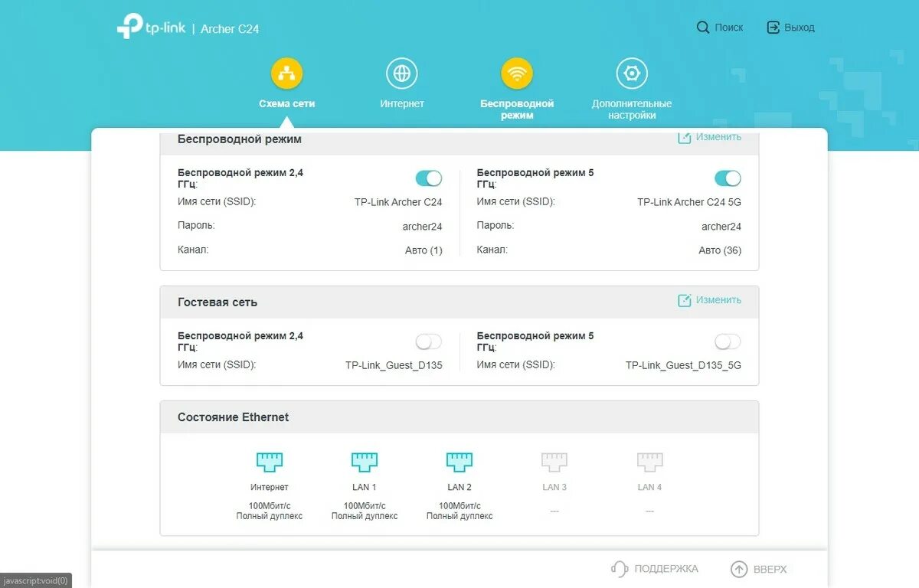The image size is (919, 588).
Task: Enable the guest 5 GHz toggle
Action: [728, 341]
